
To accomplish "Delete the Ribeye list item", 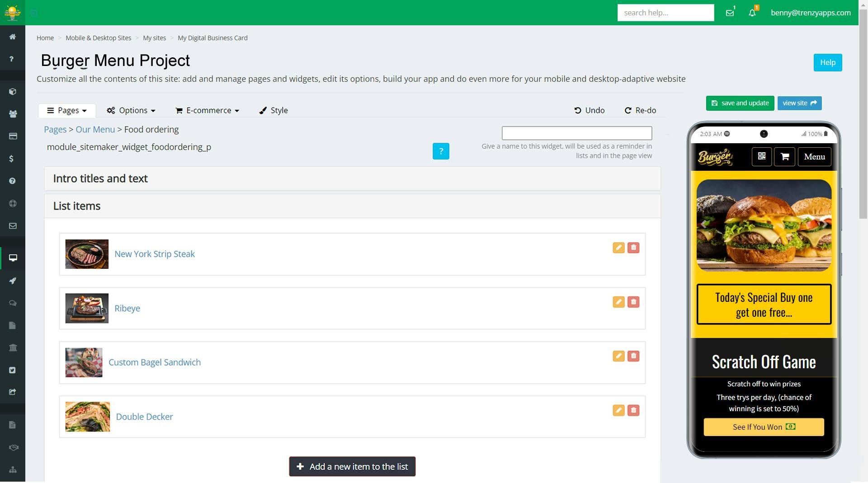I will [x=633, y=302].
